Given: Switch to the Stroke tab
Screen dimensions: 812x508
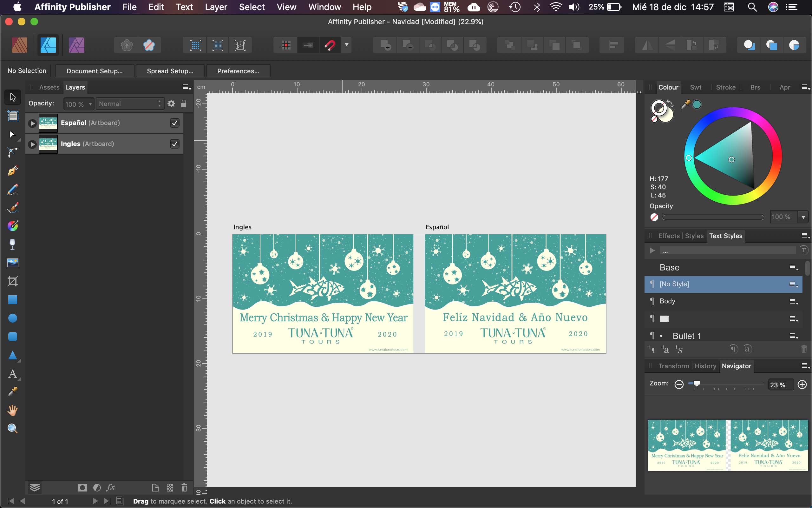Looking at the screenshot, I should point(726,87).
